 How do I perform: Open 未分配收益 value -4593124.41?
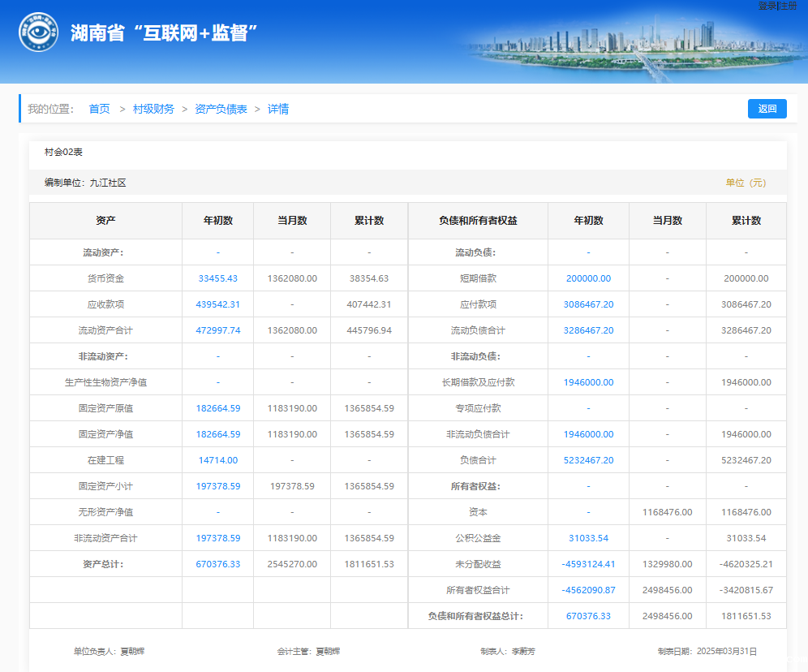tap(588, 564)
